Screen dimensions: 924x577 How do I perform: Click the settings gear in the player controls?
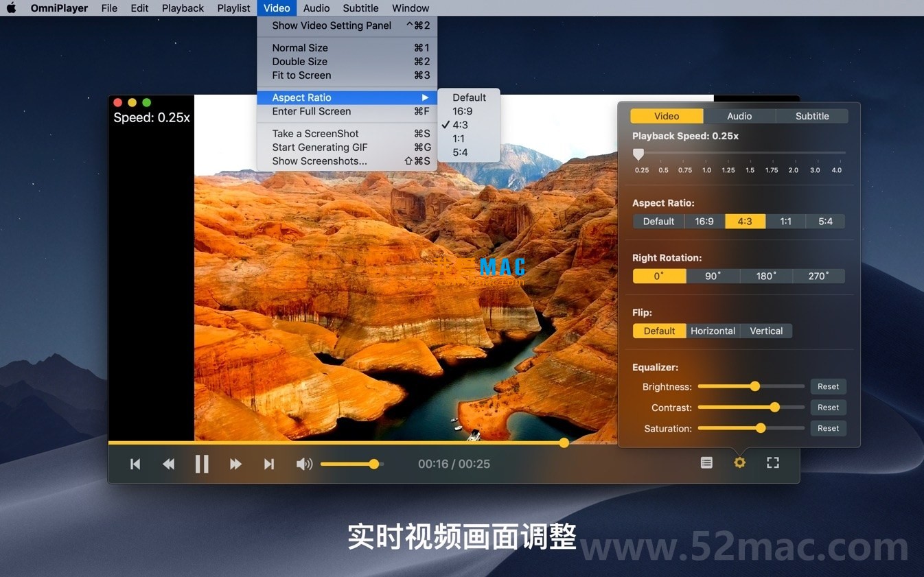pyautogui.click(x=739, y=462)
